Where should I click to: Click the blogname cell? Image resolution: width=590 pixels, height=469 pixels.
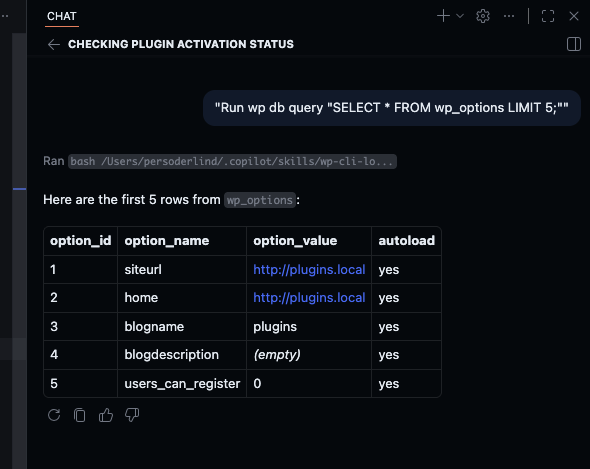tap(182, 326)
